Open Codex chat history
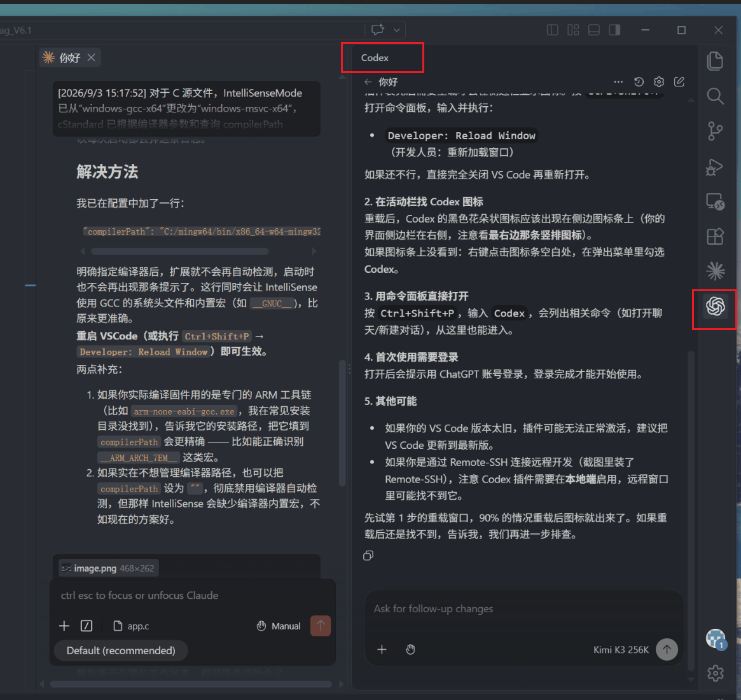The height and width of the screenshot is (700, 741). (639, 82)
